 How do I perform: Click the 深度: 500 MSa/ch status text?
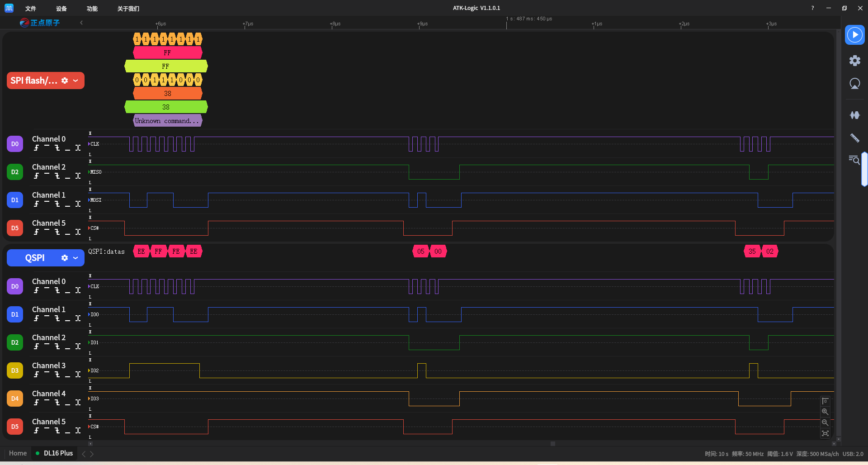click(817, 454)
